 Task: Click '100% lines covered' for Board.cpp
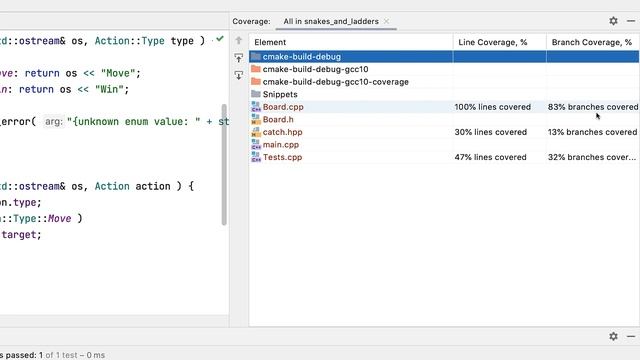[x=493, y=107]
